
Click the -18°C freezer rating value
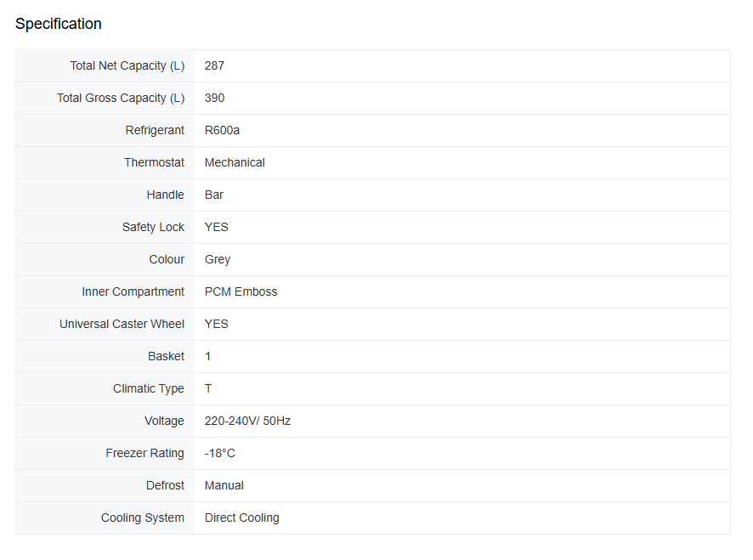coord(219,453)
